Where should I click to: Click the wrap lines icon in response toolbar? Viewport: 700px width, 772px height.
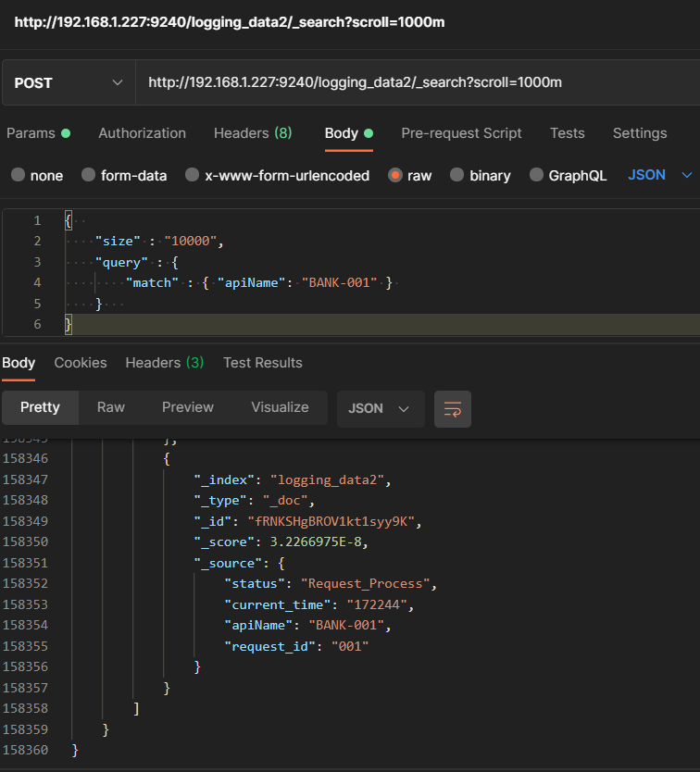pyautogui.click(x=453, y=408)
